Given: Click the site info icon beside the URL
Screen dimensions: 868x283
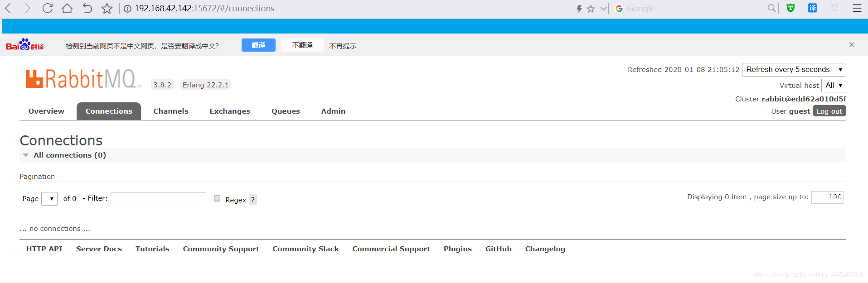Looking at the screenshot, I should 128,9.
